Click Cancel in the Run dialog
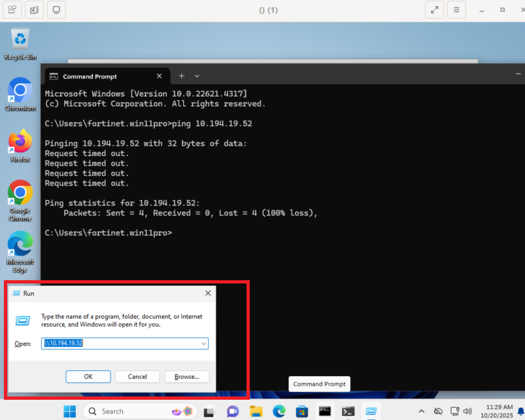 click(137, 376)
